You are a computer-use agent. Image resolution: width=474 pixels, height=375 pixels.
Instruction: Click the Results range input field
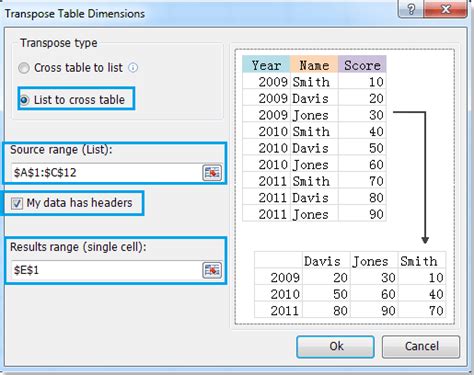click(107, 270)
